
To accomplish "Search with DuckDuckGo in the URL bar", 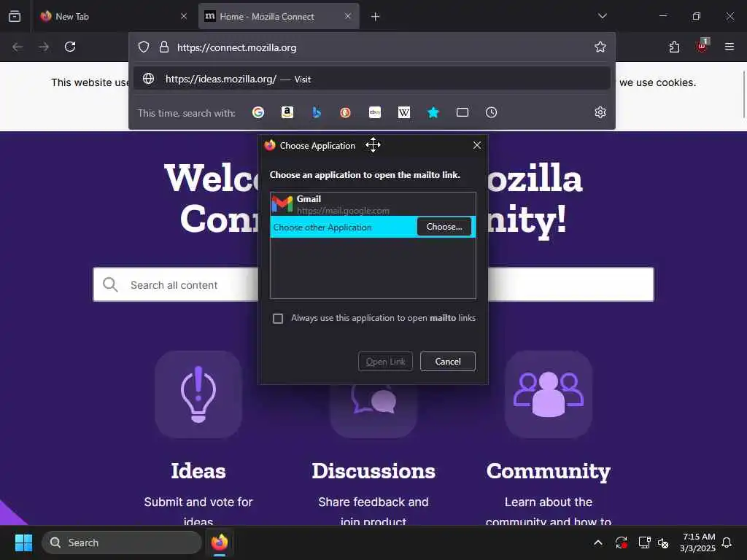I will coord(345,112).
